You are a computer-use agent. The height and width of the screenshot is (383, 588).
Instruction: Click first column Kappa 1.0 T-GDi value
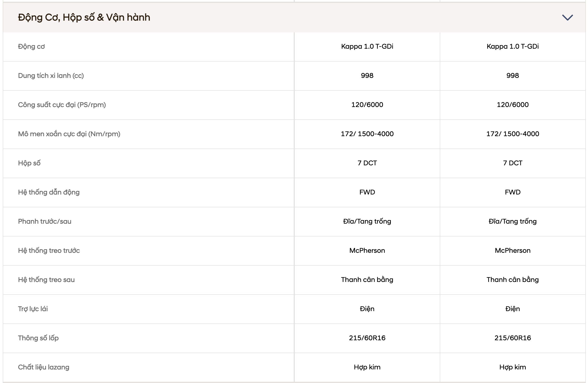(x=367, y=46)
